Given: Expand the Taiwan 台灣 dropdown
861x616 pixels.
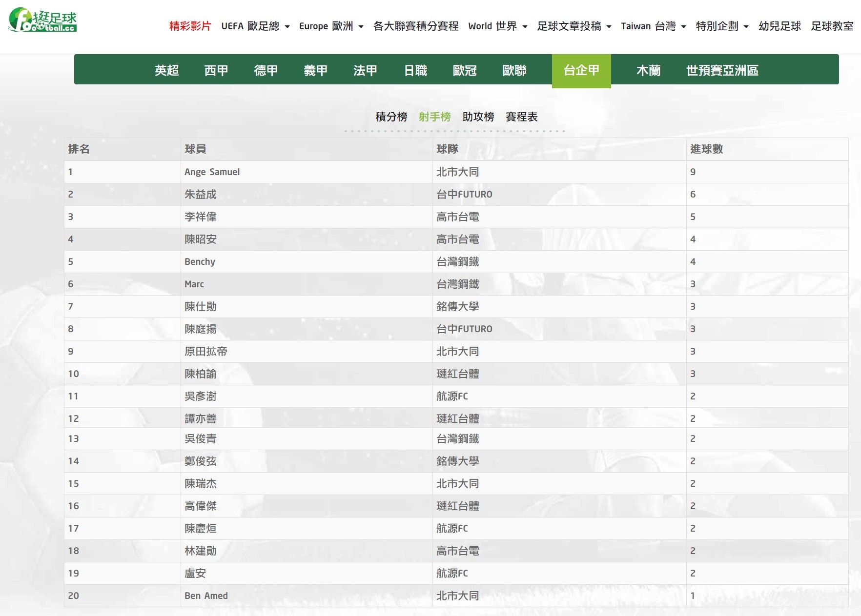Looking at the screenshot, I should point(653,26).
